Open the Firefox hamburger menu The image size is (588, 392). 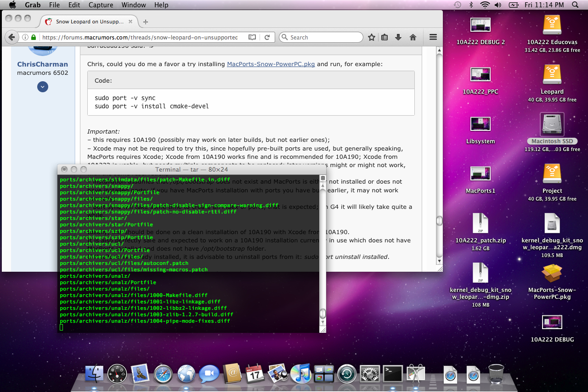coord(433,37)
